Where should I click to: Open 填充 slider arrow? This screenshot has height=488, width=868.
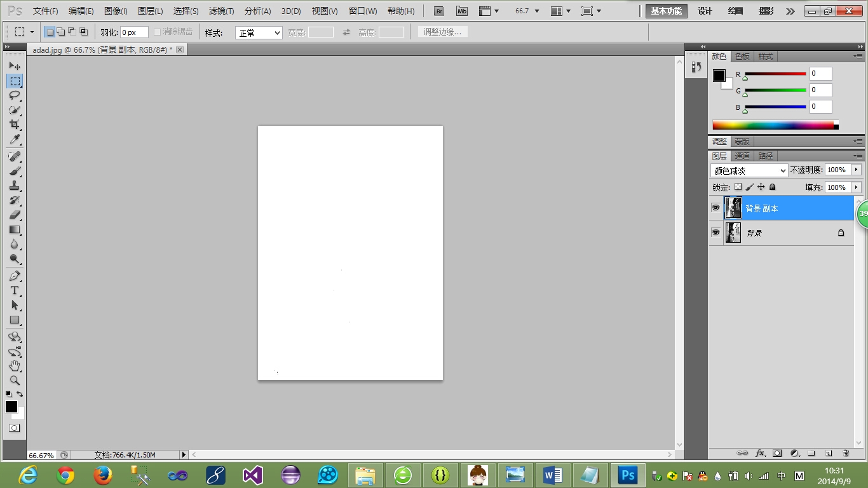pyautogui.click(x=857, y=187)
